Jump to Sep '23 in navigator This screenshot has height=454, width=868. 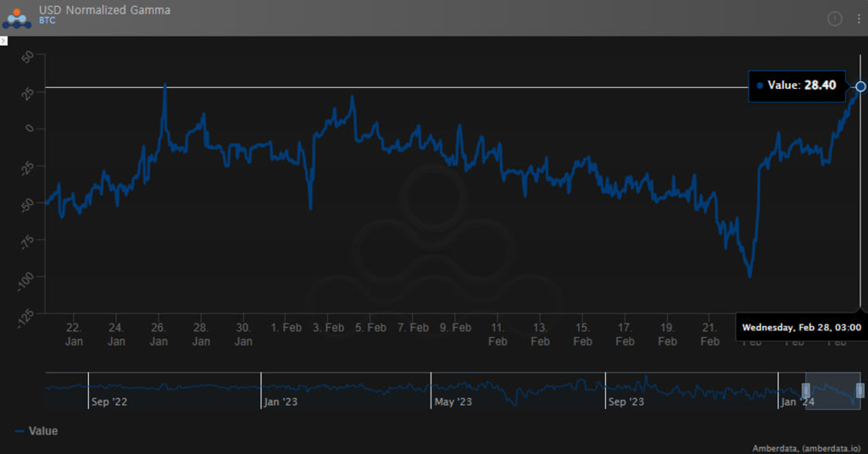626,401
